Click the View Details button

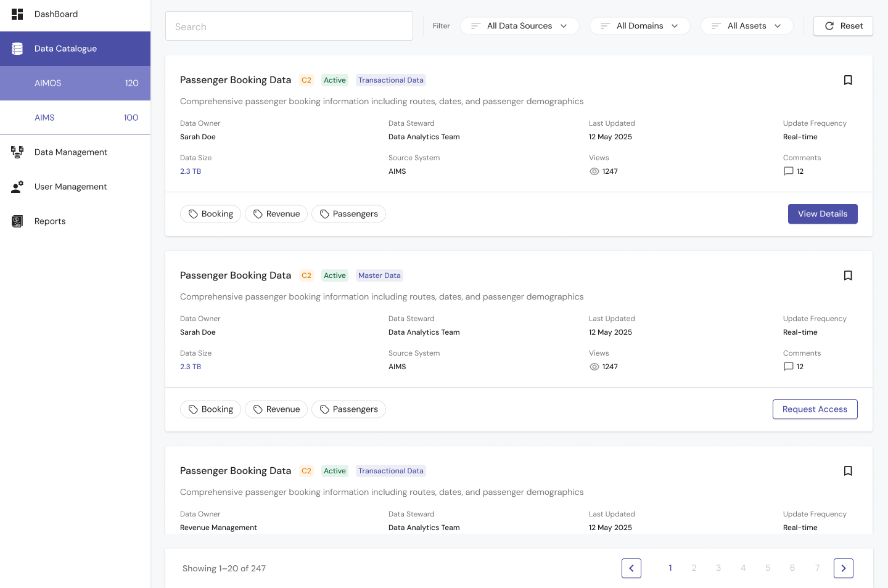pos(823,214)
